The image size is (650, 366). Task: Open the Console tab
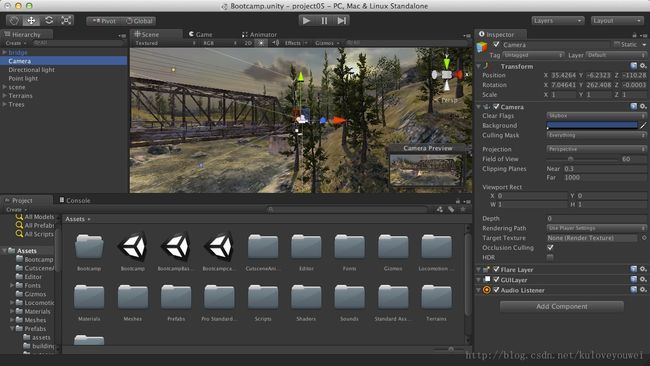point(75,200)
